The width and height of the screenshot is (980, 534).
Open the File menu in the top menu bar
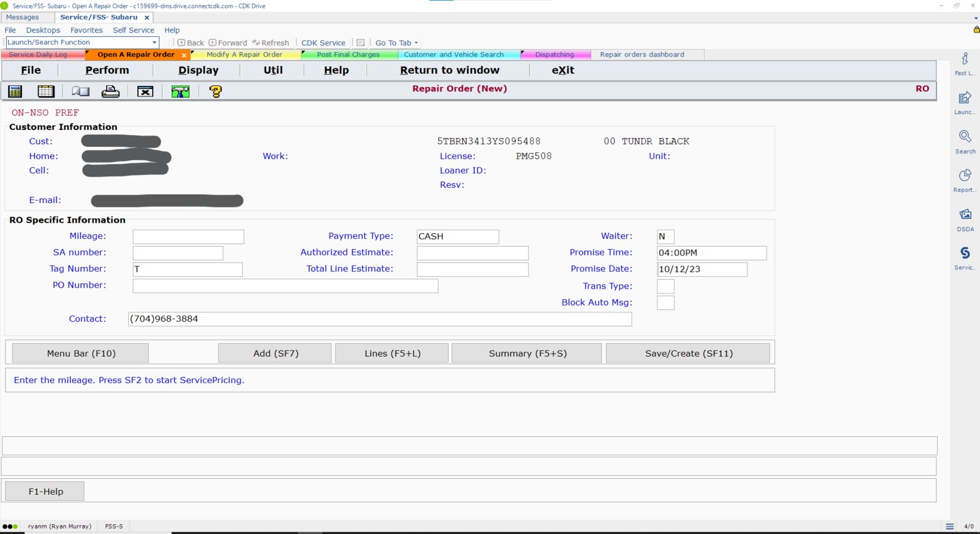coord(10,30)
